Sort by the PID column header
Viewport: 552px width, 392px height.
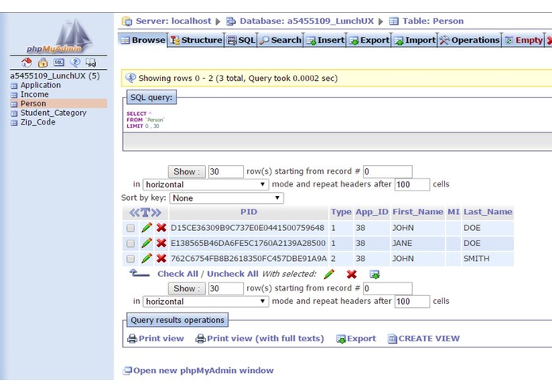click(x=249, y=212)
